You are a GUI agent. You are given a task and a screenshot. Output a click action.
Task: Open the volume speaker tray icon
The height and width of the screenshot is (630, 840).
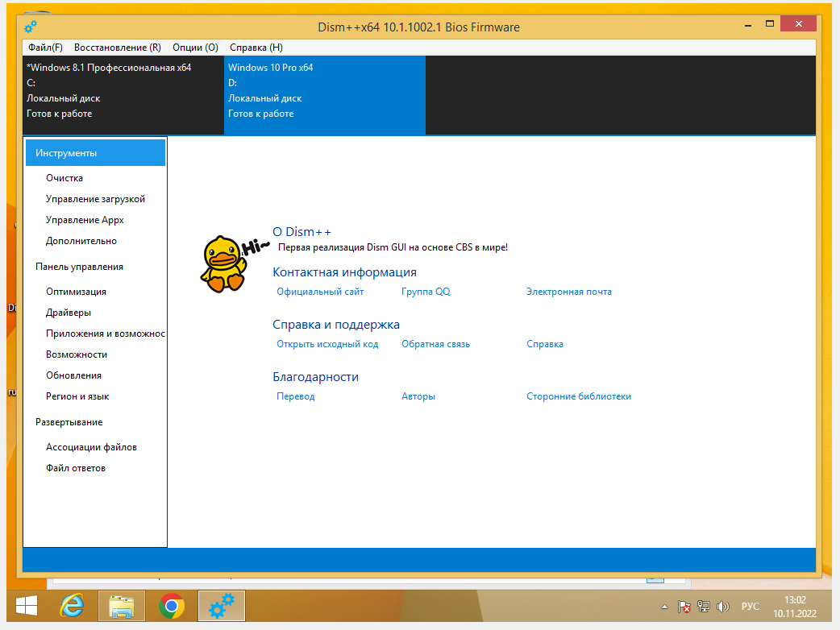click(722, 607)
